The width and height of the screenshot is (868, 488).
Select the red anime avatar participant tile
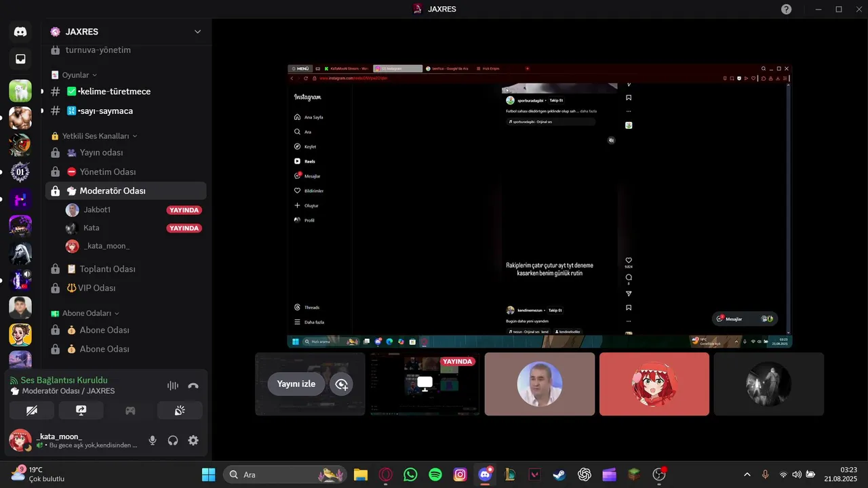[654, 384]
